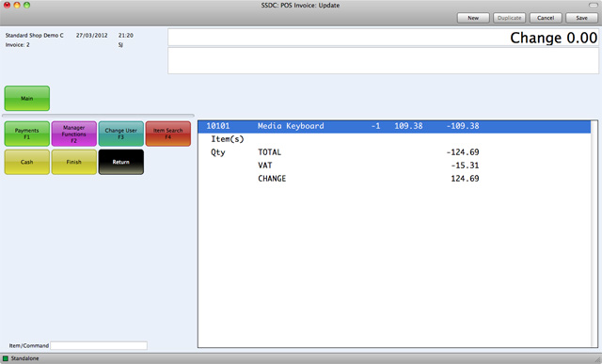Viewport: 602px width, 364px height.
Task: Focus the Item/Command input field
Action: click(x=99, y=345)
